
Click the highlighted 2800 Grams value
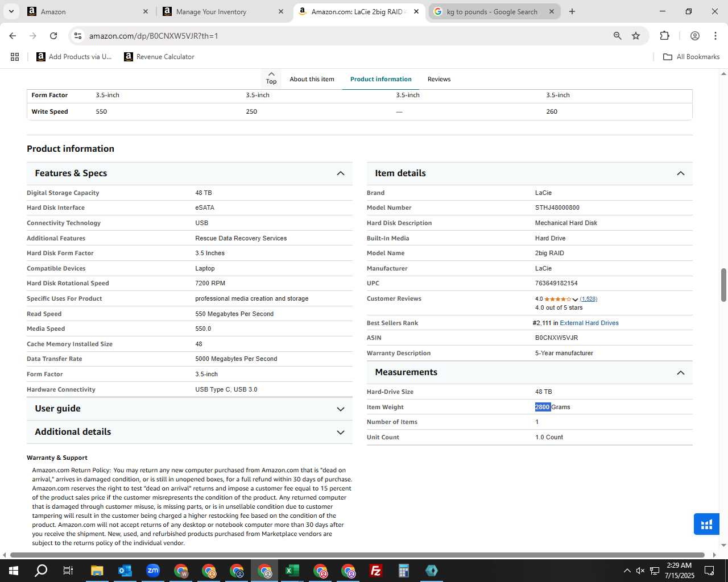click(552, 407)
